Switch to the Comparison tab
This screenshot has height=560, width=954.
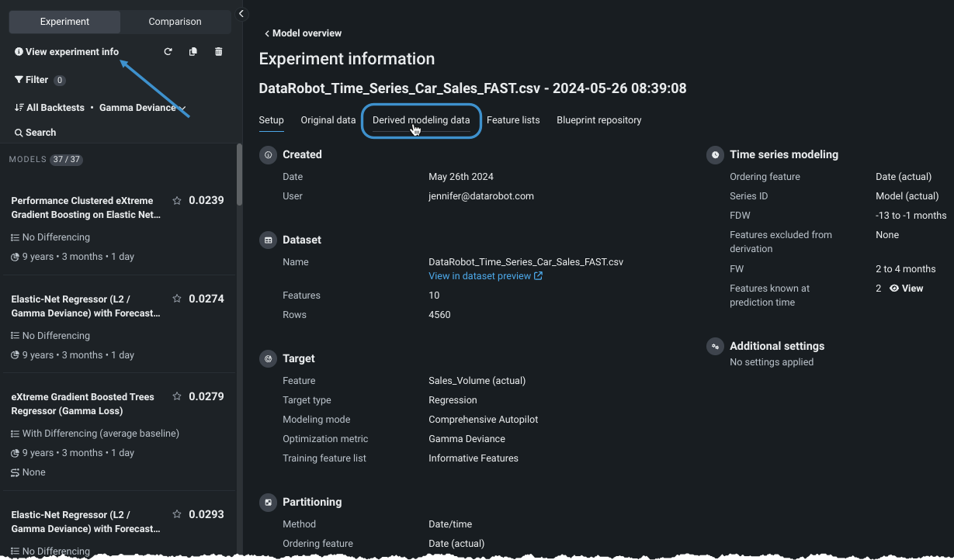point(175,22)
